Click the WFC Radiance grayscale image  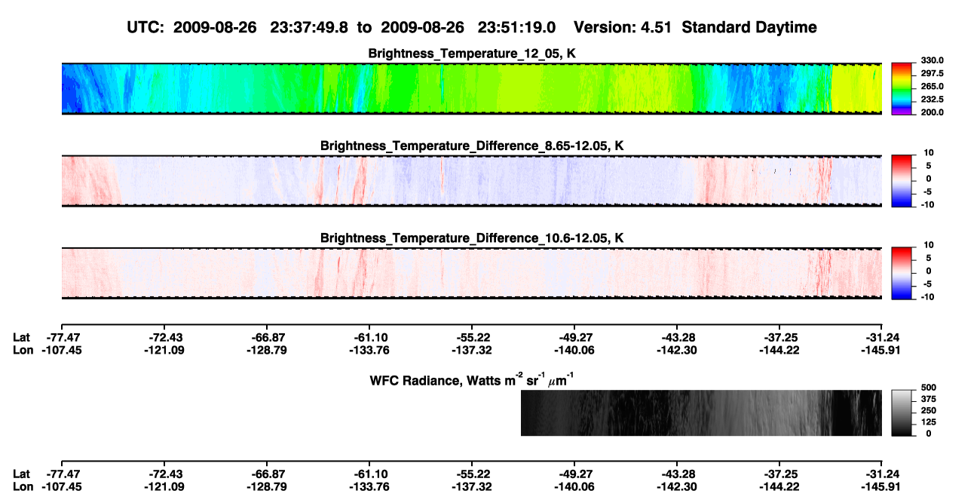tap(701, 413)
